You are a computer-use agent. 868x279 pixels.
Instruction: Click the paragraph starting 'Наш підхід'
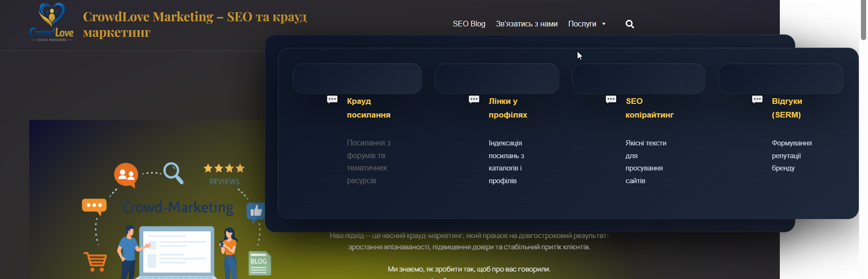click(469, 241)
